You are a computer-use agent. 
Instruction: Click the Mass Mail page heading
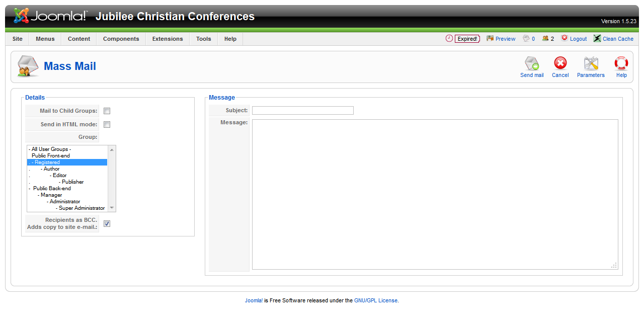pyautogui.click(x=70, y=66)
